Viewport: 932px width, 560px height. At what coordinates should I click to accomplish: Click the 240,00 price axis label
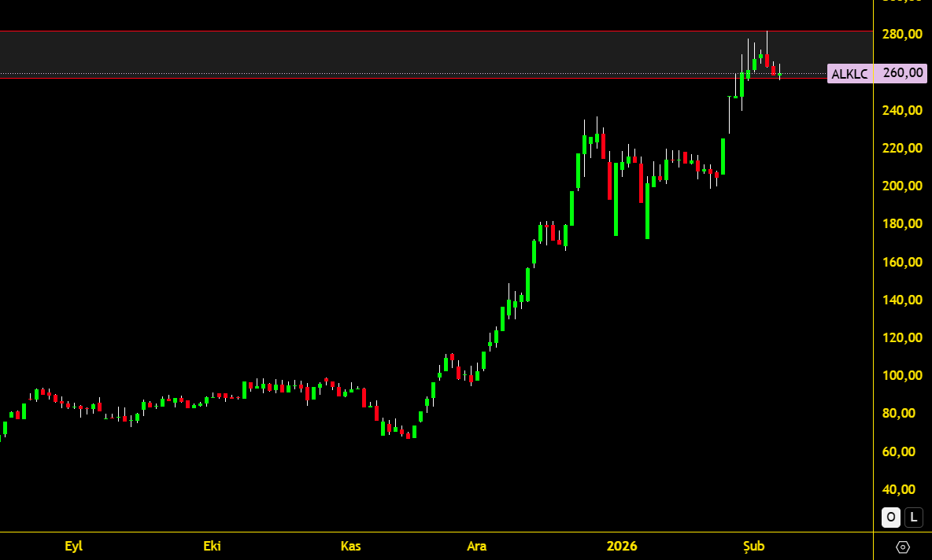[902, 110]
